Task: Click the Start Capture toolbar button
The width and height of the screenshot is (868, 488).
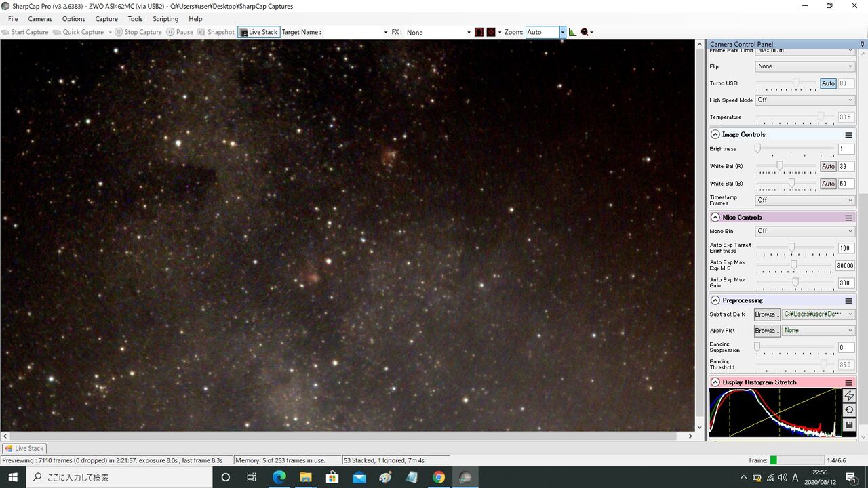Action: (25, 32)
